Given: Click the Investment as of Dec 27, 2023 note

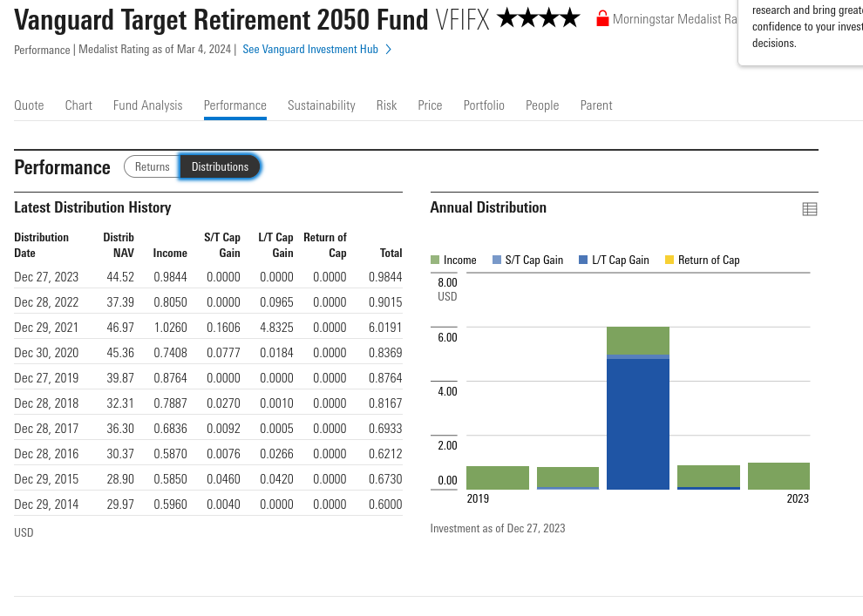Looking at the screenshot, I should (498, 528).
